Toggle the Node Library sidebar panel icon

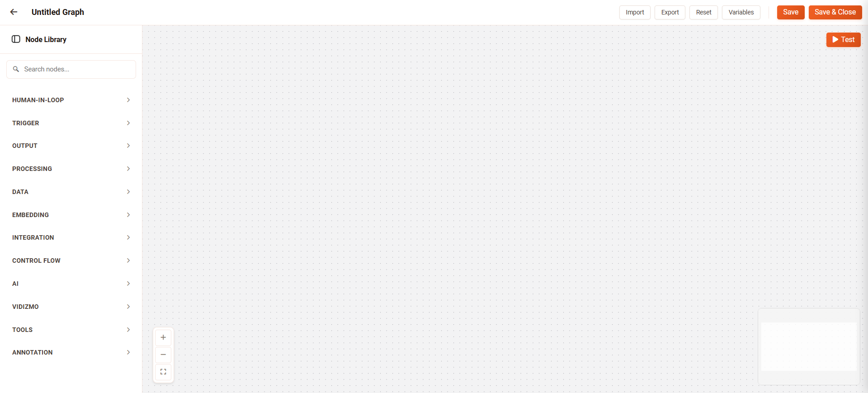tap(16, 39)
